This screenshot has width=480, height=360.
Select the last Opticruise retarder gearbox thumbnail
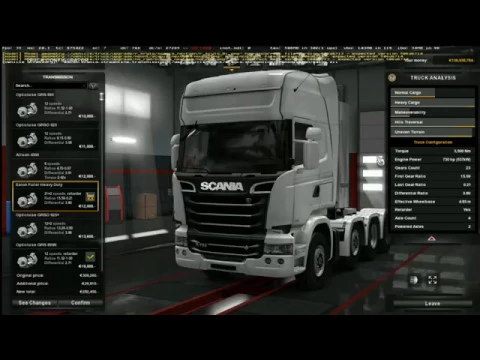(27, 260)
